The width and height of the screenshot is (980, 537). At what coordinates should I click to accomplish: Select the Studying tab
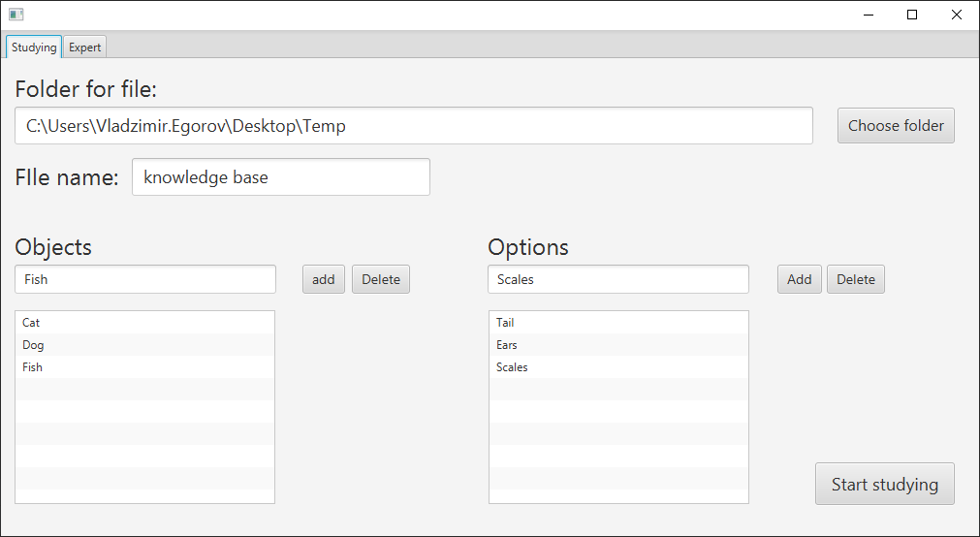pyautogui.click(x=34, y=47)
